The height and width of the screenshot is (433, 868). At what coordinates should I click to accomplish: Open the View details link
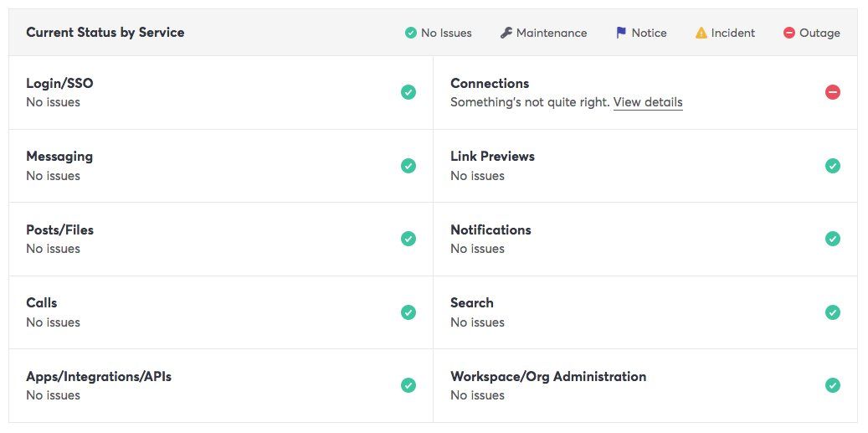(x=648, y=102)
